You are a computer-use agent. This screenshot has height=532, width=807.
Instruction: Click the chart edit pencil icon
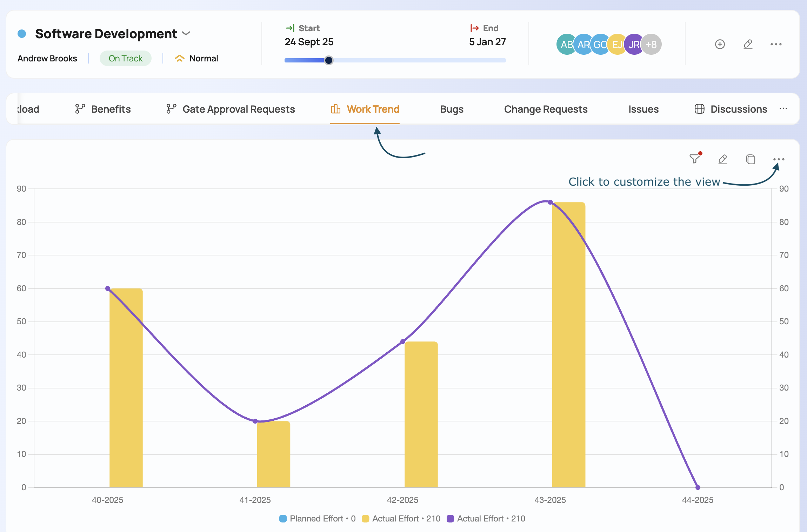722,159
